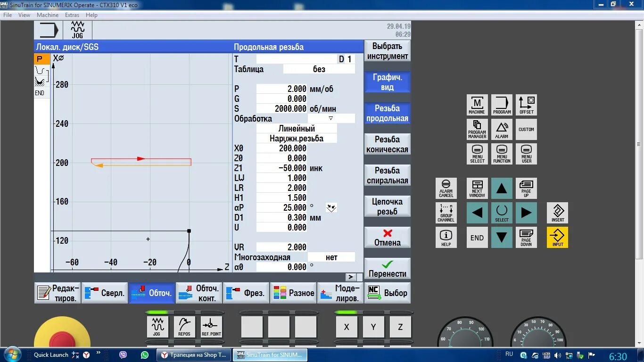Click the MENU USER key
This screenshot has height=362, width=644.
click(x=526, y=154)
